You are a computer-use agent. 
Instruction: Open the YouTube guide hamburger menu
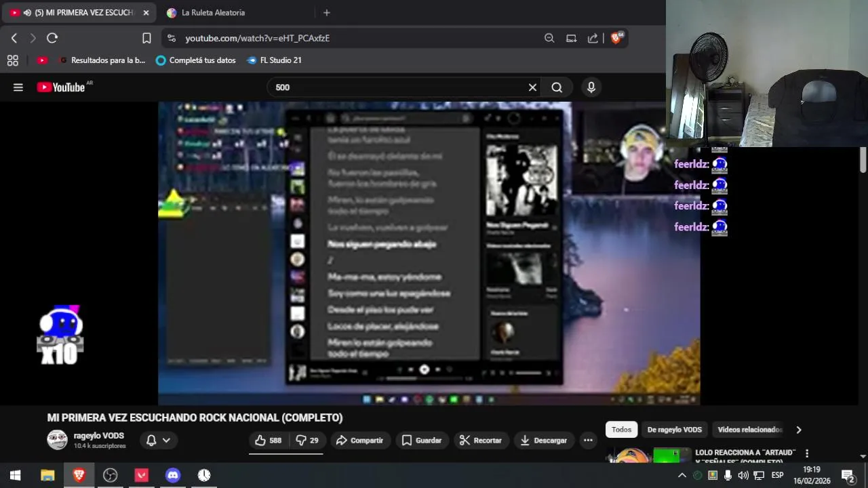coord(18,87)
